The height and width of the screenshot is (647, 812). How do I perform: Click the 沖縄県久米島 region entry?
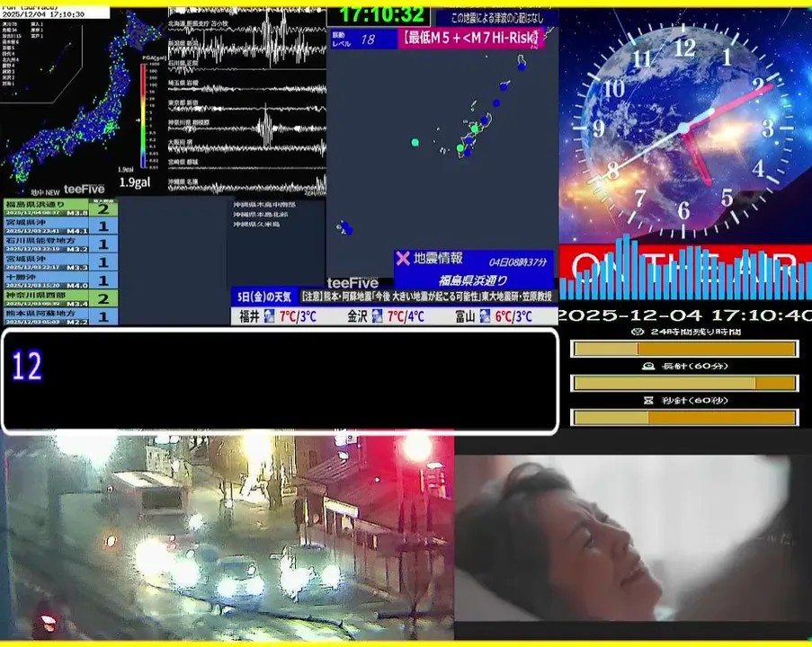(x=256, y=224)
